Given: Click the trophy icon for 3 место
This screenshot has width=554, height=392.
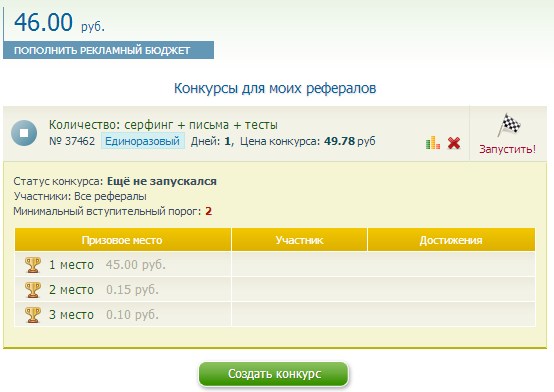Looking at the screenshot, I should (33, 315).
